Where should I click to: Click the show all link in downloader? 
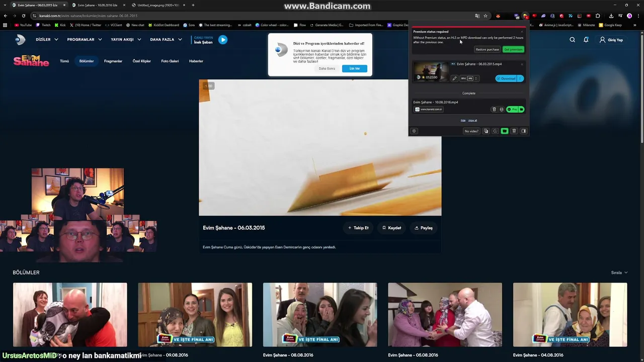pos(472,120)
